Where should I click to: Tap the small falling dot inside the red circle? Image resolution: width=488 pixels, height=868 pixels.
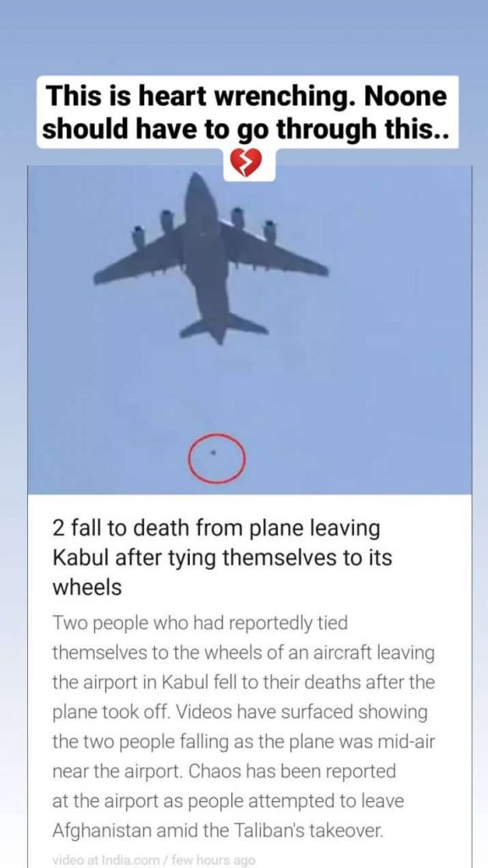click(x=214, y=453)
